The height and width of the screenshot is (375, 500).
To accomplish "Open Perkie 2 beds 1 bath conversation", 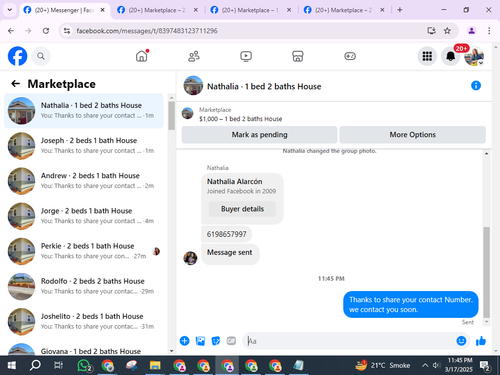I will click(84, 251).
